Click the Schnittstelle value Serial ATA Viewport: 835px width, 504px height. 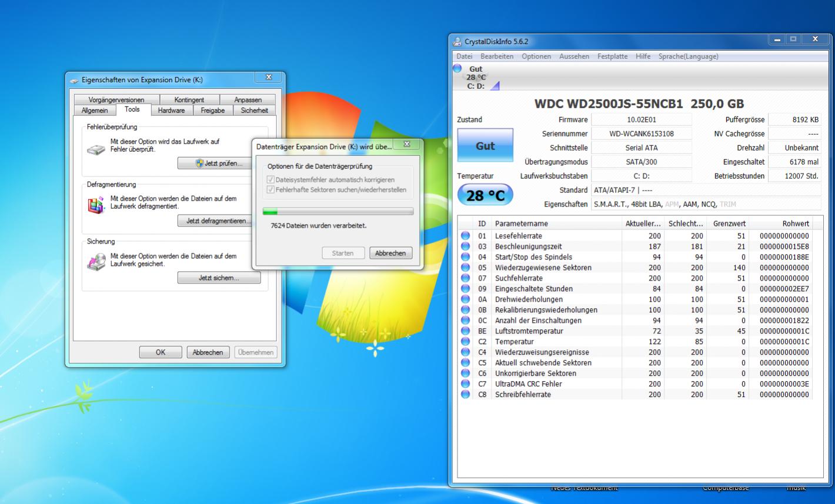click(x=641, y=148)
